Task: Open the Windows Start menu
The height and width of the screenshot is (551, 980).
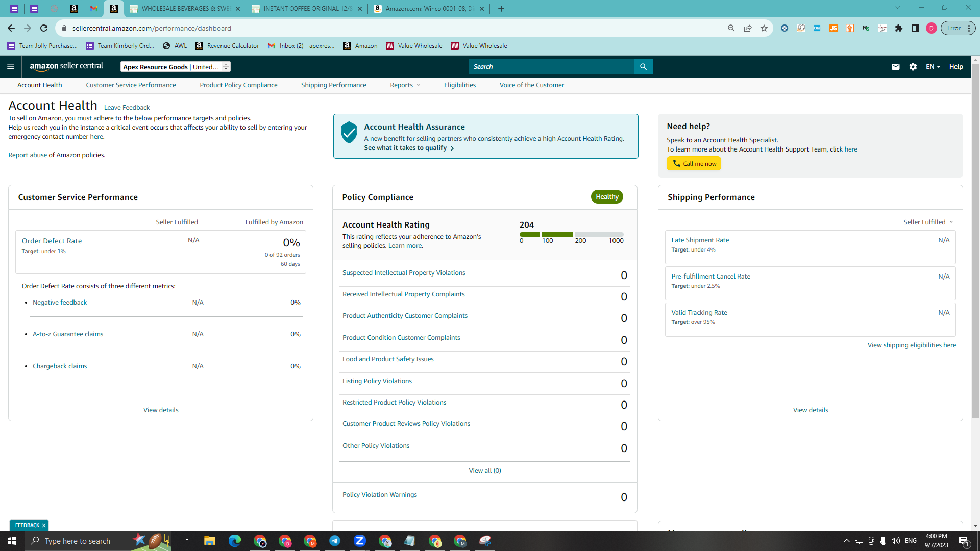Action: (12, 541)
